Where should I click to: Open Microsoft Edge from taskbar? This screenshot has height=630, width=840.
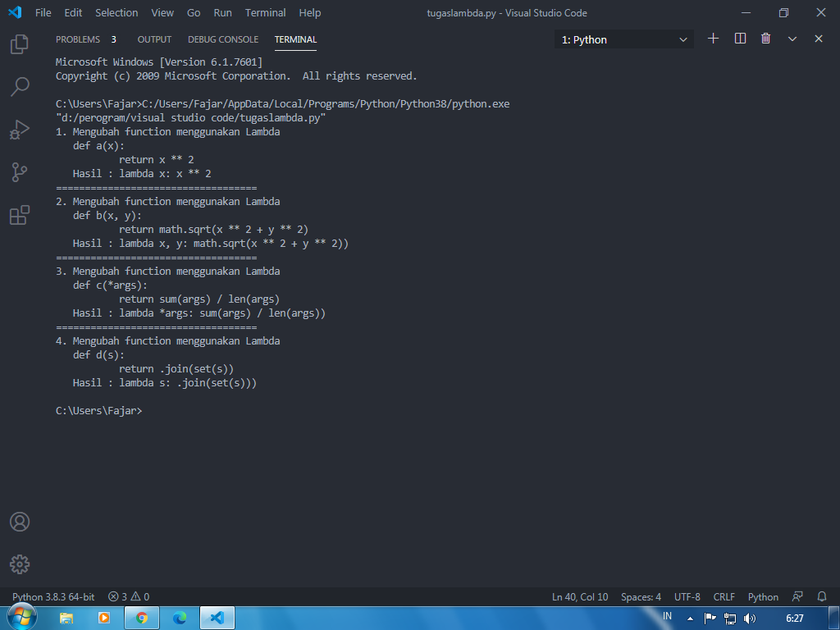(x=180, y=619)
